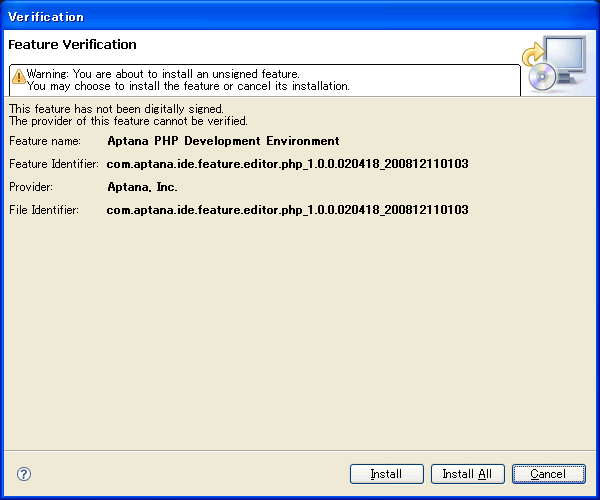Cancel the feature installation
Screen dimensions: 600x500
(549, 474)
